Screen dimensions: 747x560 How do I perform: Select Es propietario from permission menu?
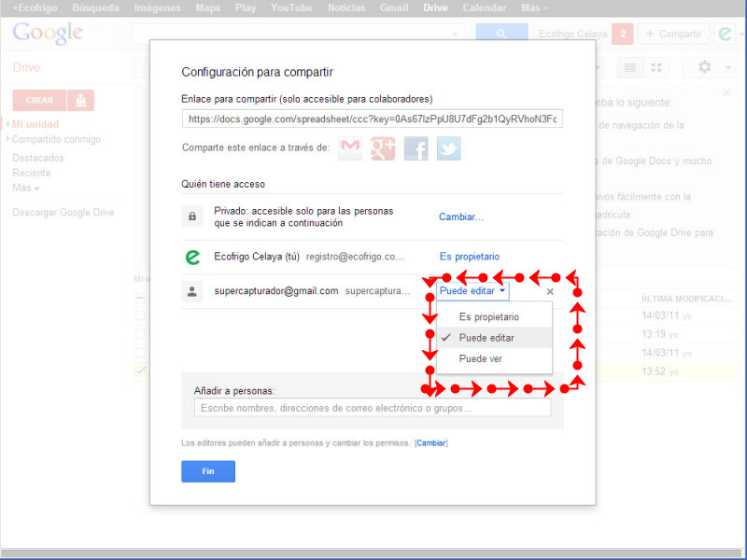pyautogui.click(x=494, y=316)
